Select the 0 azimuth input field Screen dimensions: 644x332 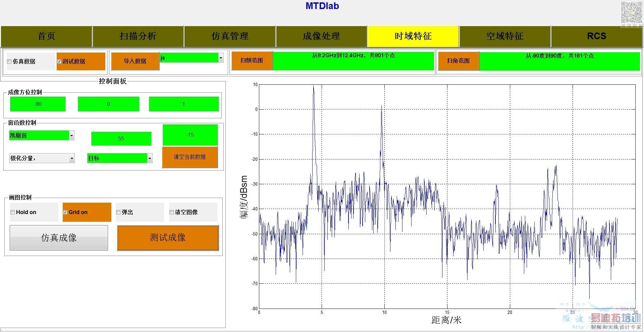point(108,104)
